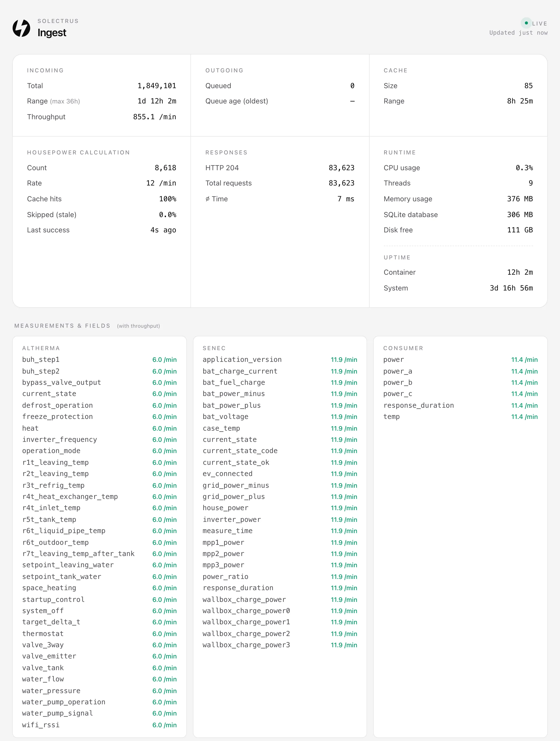This screenshot has width=560, height=741.
Task: Select the Ingest page title
Action: 52,33
